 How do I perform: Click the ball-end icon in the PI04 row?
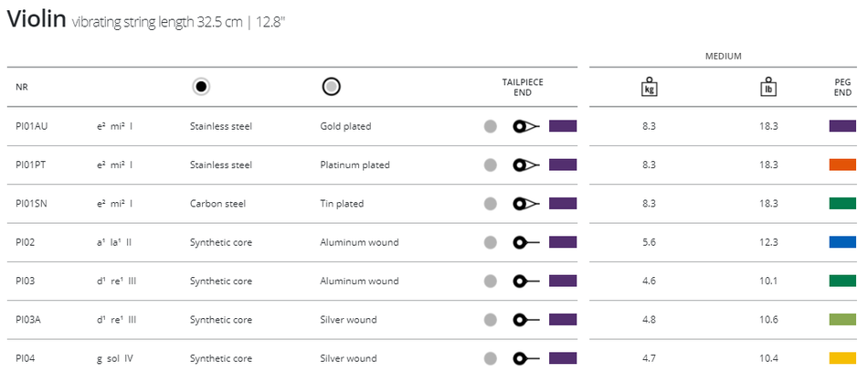[x=526, y=358]
